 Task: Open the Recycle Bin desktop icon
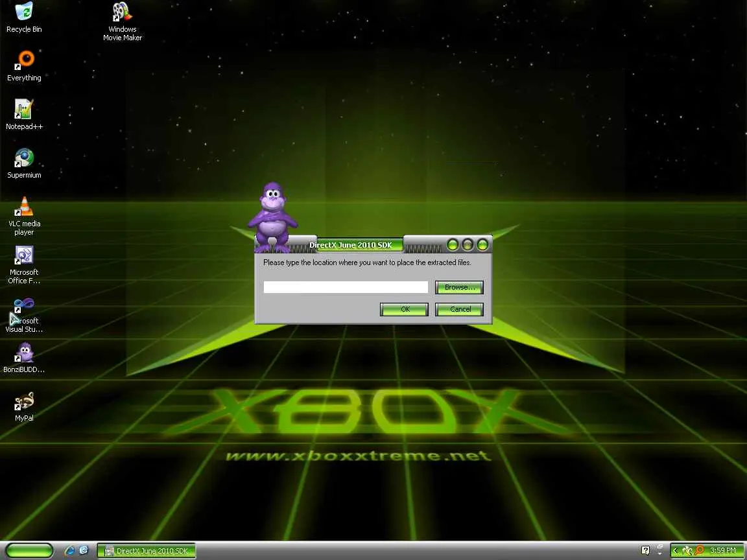coord(24,17)
